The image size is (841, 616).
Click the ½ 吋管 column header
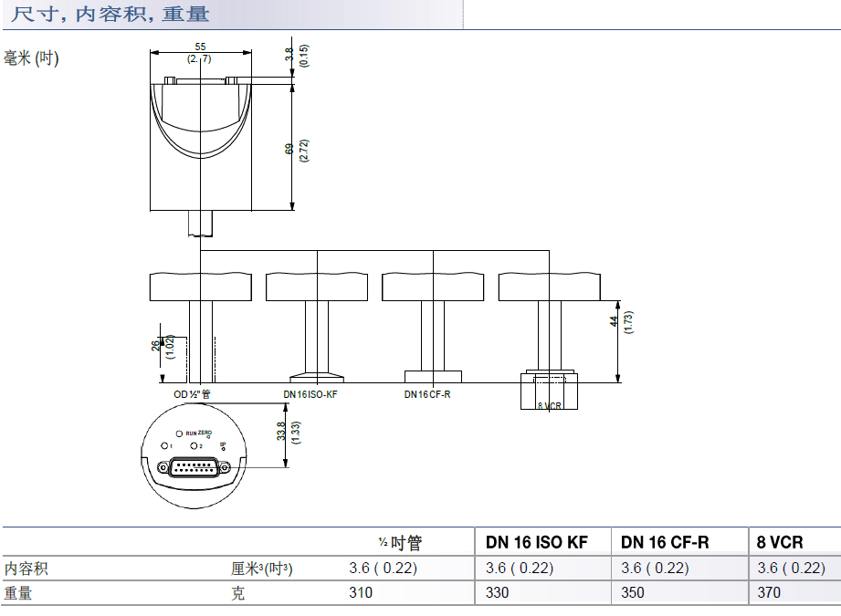(400, 542)
